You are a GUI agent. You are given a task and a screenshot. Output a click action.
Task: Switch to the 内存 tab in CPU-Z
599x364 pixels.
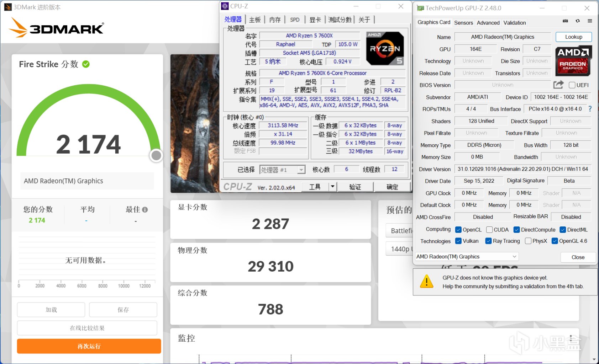[275, 20]
